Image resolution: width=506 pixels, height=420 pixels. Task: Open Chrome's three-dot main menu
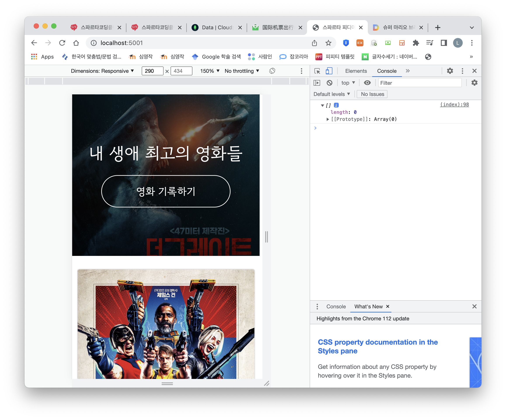[x=472, y=43]
